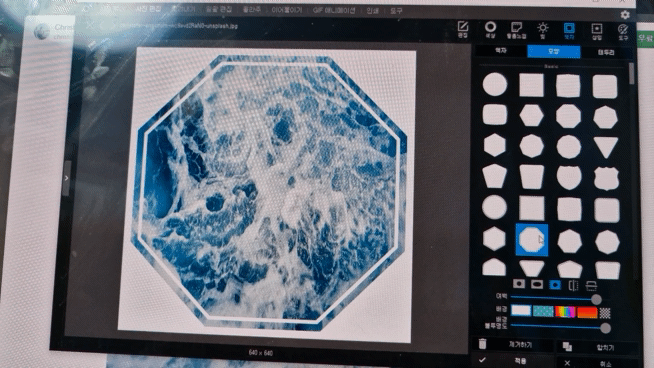The width and height of the screenshot is (654, 368).
Task: Open the 모양 shape sub-tab
Action: [x=553, y=52]
